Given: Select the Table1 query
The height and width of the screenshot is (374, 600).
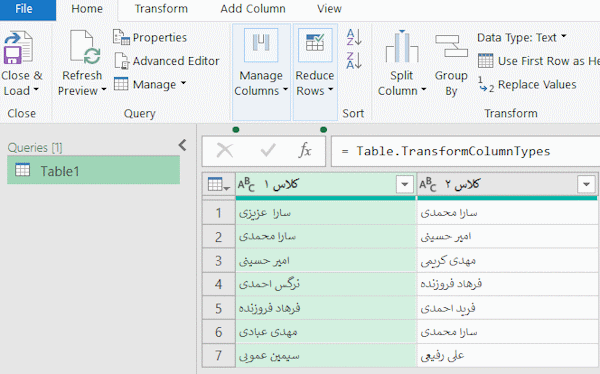Looking at the screenshot, I should (x=93, y=170).
